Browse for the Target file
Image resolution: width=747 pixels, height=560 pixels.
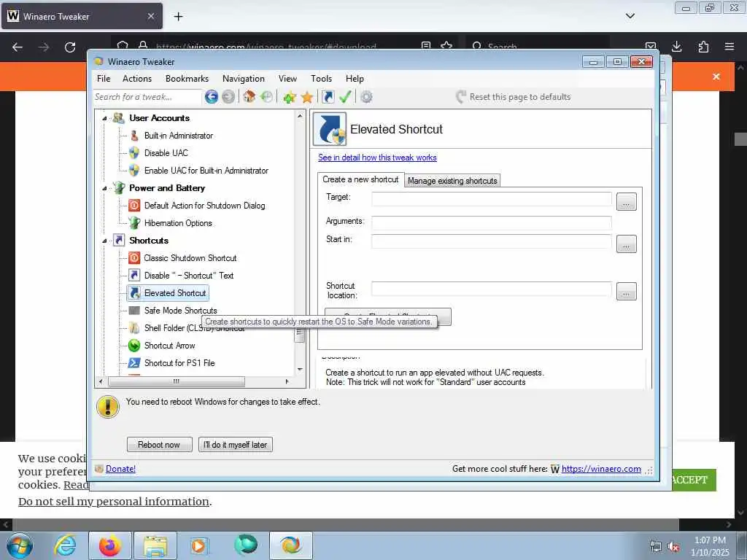[626, 202]
